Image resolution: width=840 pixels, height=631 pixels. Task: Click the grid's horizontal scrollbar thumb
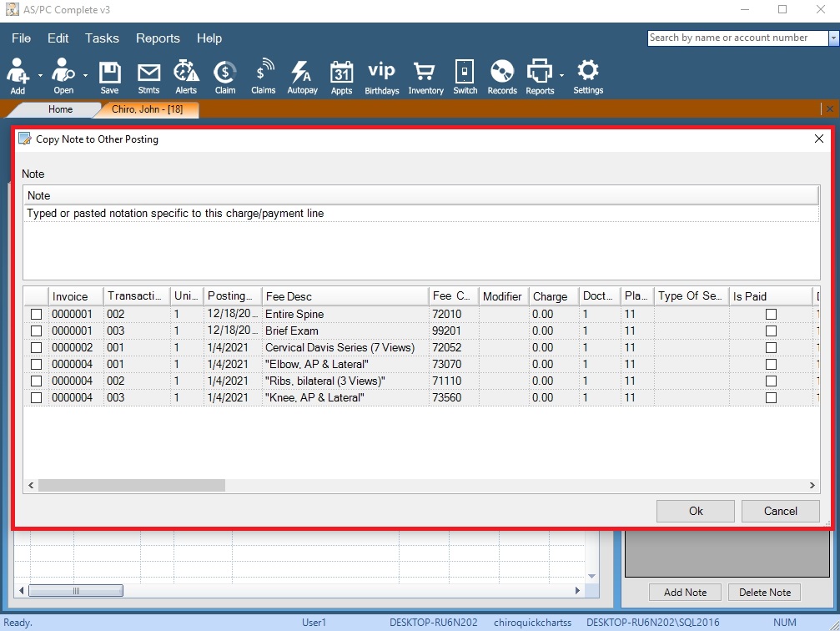[132, 485]
